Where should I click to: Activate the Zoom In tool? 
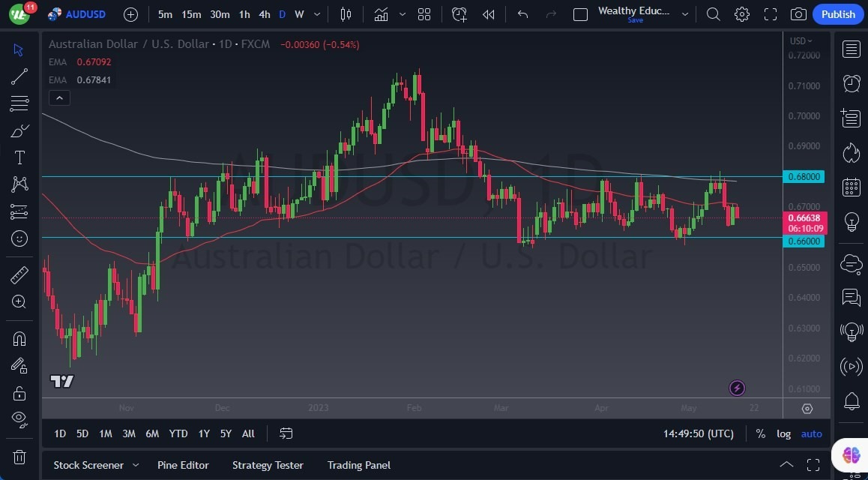point(19,302)
